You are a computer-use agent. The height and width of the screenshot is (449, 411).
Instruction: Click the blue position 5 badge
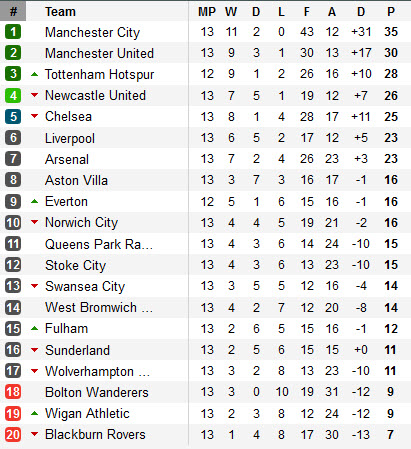(x=13, y=116)
